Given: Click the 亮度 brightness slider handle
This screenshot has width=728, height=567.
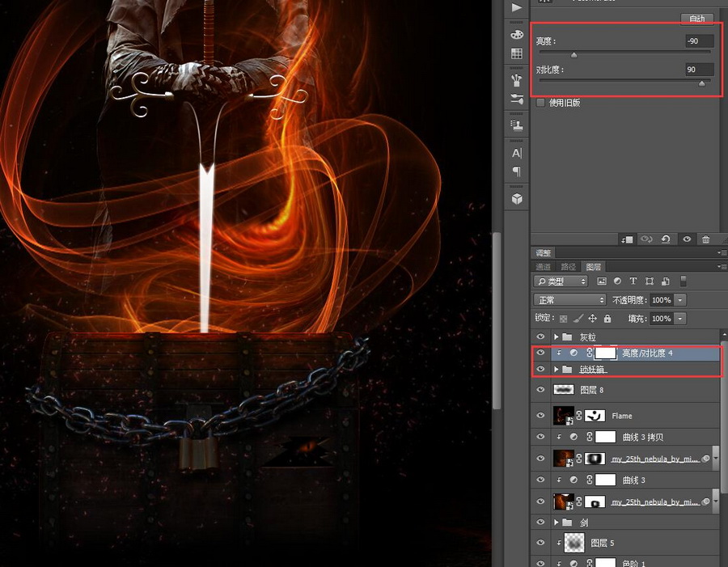Looking at the screenshot, I should [574, 55].
